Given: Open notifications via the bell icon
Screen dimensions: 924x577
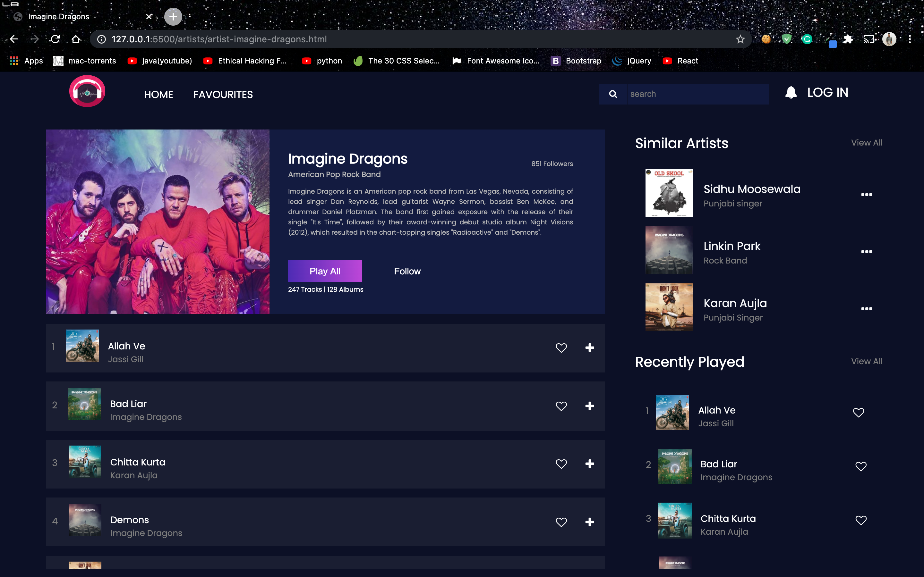Looking at the screenshot, I should (790, 92).
